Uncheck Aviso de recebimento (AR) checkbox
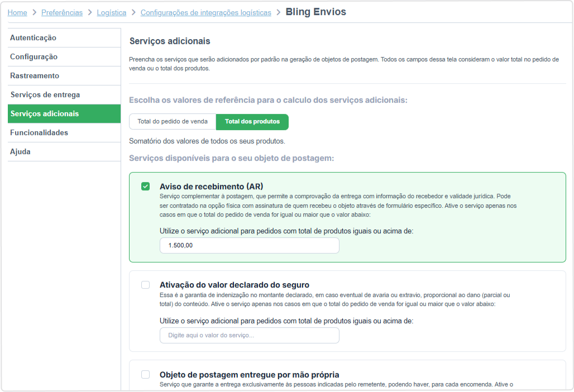 pos(145,187)
